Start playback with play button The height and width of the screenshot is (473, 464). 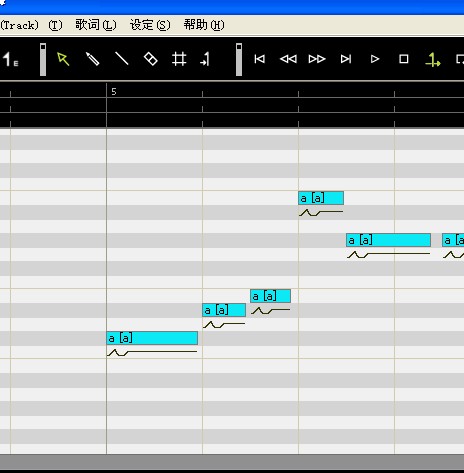[x=375, y=59]
